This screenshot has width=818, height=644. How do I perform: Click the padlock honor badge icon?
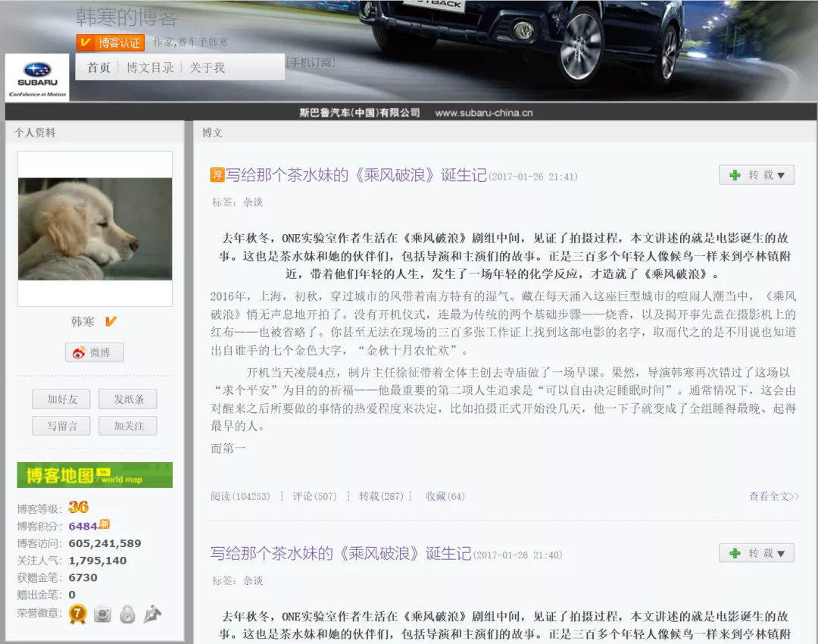pos(127,614)
